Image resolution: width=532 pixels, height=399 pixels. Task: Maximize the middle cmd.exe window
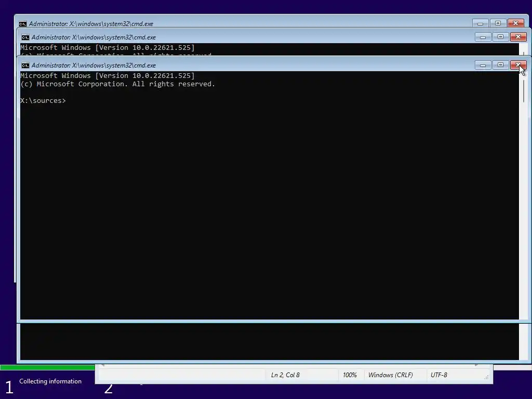click(x=500, y=37)
